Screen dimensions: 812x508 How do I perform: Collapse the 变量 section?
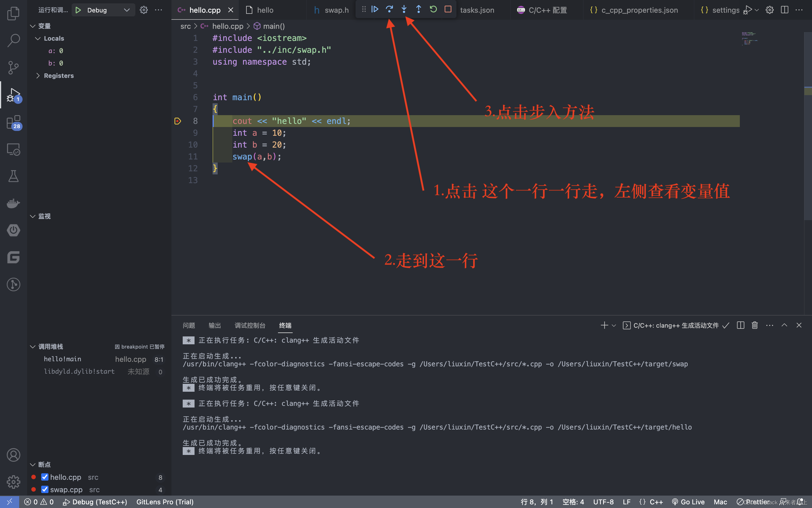32,26
